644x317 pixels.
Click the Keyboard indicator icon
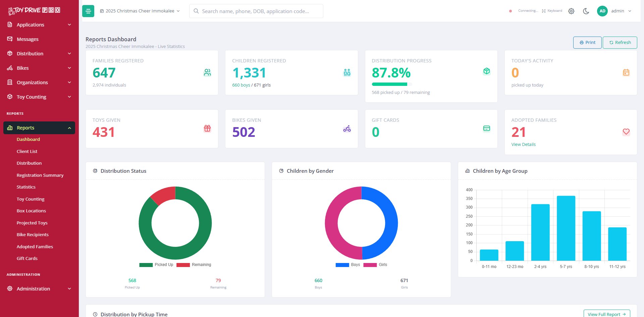pos(544,11)
